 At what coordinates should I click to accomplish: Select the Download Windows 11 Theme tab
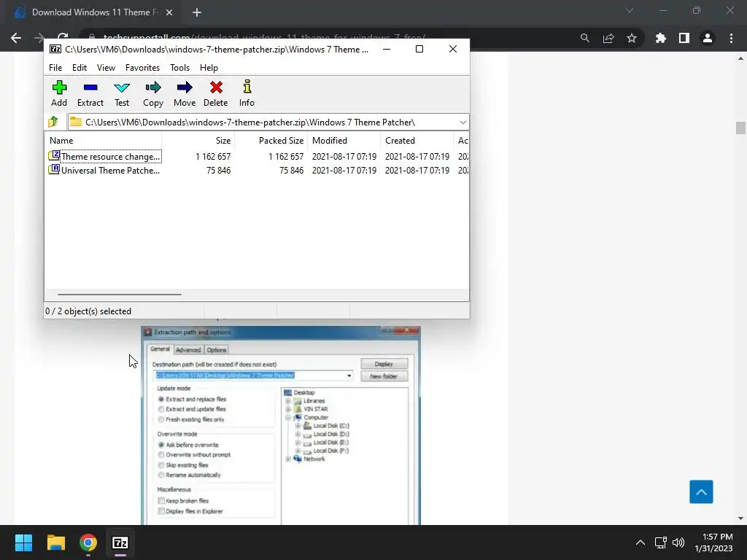[94, 12]
